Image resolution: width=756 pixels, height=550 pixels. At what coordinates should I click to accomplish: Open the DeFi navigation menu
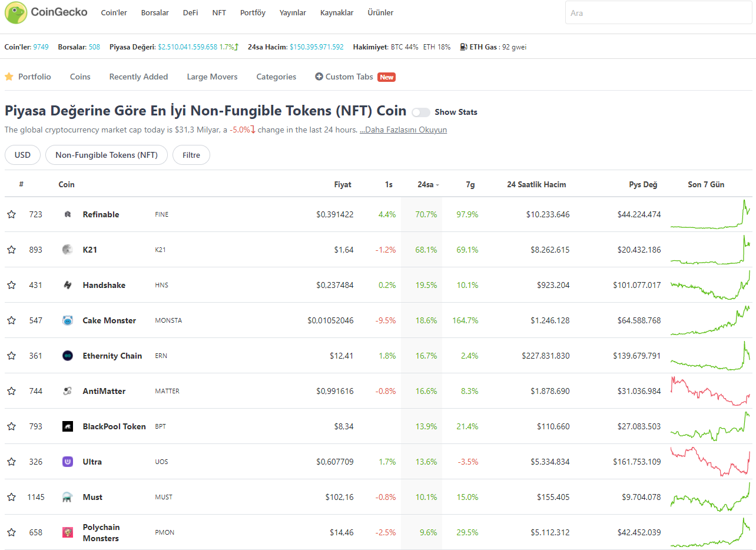pyautogui.click(x=191, y=12)
